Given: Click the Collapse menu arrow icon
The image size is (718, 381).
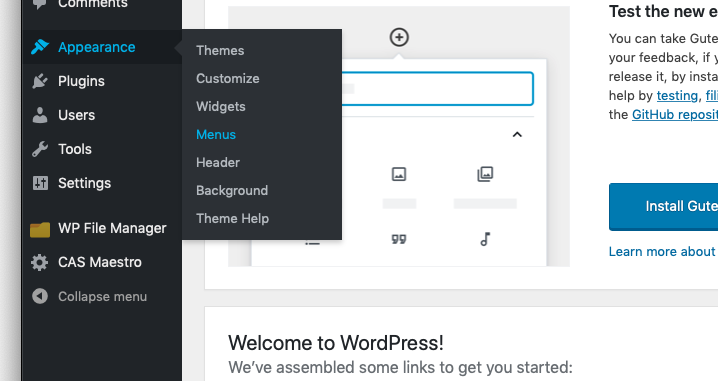Looking at the screenshot, I should click(40, 296).
